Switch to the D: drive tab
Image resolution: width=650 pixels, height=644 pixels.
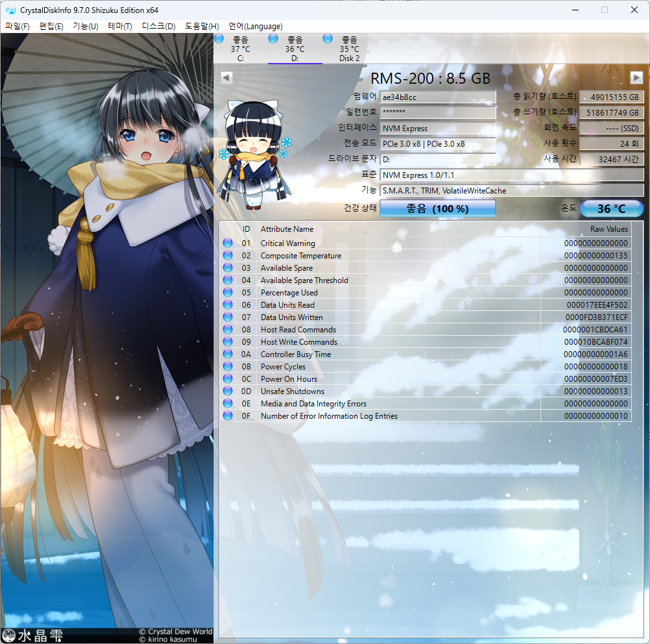[x=295, y=49]
